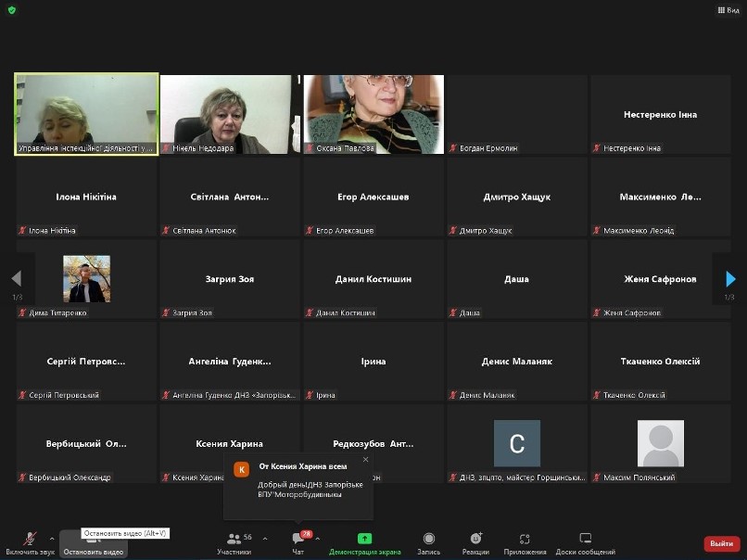Image resolution: width=747 pixels, height=560 pixels.
Task: Select Оксана Павлова video tile
Action: (373, 114)
